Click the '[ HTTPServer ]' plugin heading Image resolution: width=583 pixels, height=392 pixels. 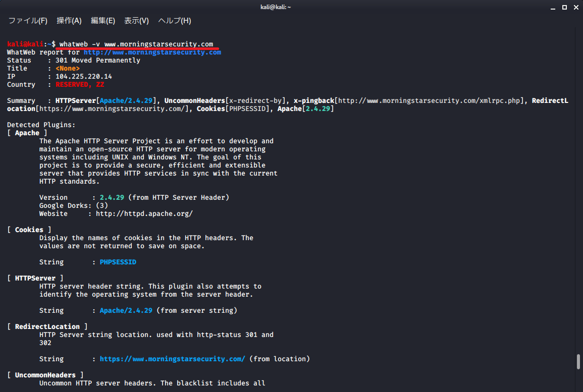(x=35, y=278)
